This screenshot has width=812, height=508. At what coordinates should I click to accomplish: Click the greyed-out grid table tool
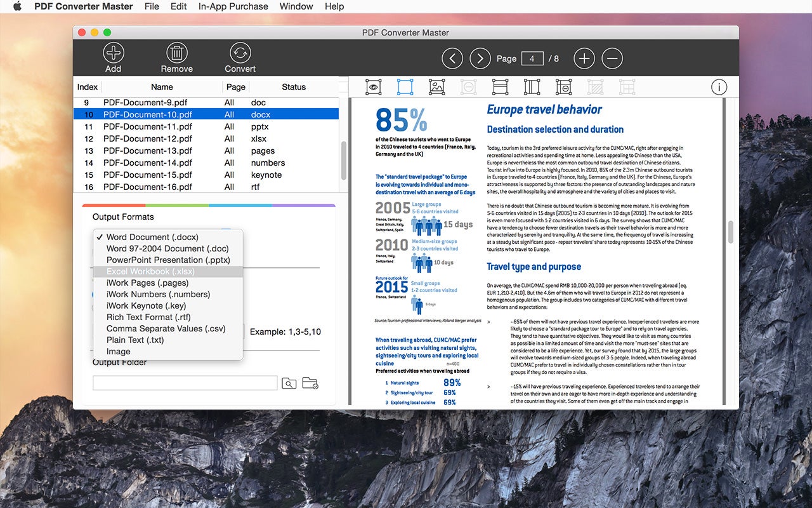tap(627, 87)
